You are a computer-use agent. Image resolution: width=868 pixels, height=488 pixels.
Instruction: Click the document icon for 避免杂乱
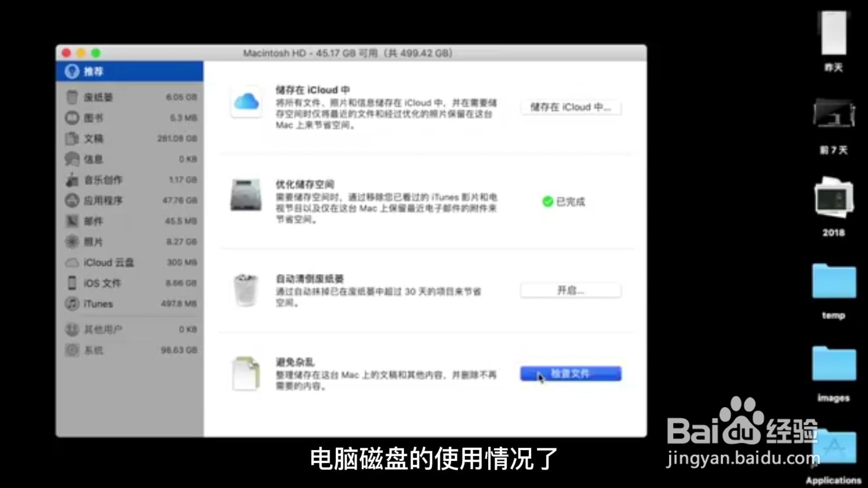pyautogui.click(x=246, y=373)
